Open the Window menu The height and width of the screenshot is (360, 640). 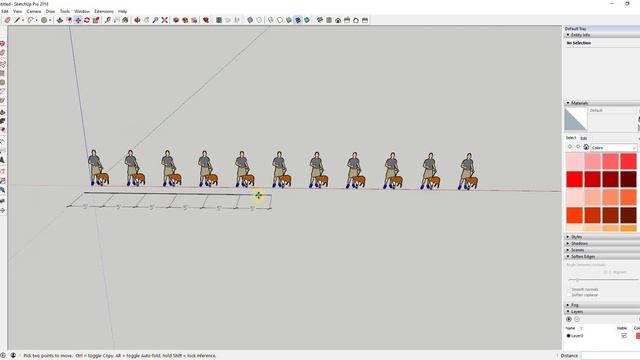point(82,11)
